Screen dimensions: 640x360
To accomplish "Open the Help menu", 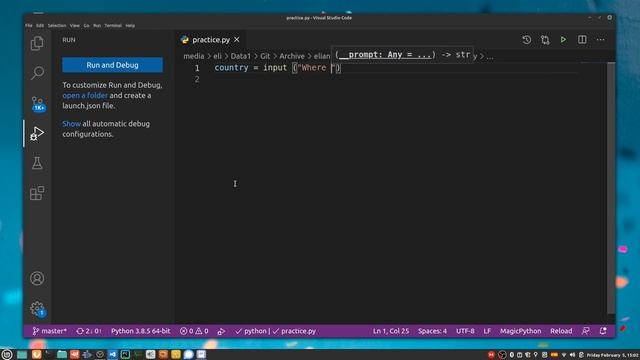I will pyautogui.click(x=130, y=25).
